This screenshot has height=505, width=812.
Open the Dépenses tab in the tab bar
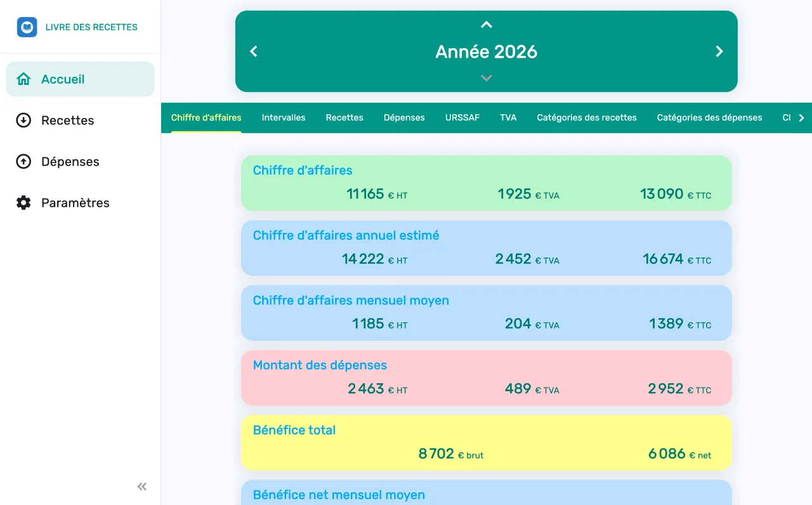[404, 118]
